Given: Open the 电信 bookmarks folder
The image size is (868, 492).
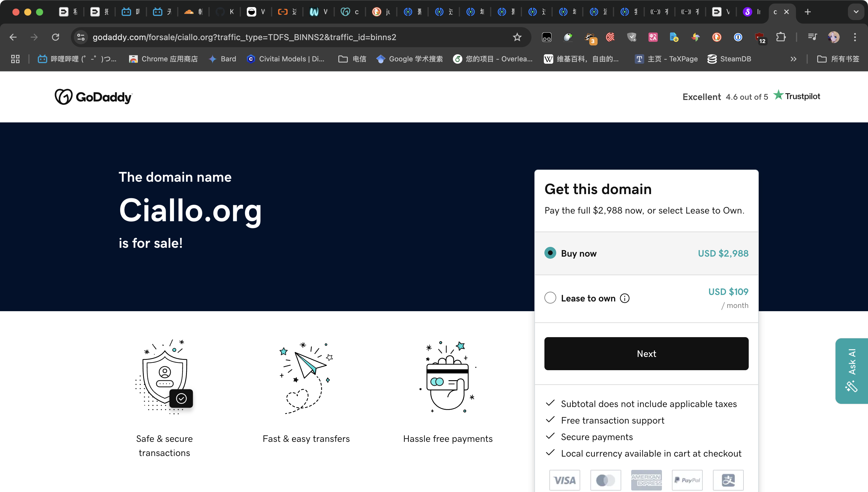Looking at the screenshot, I should [x=352, y=59].
